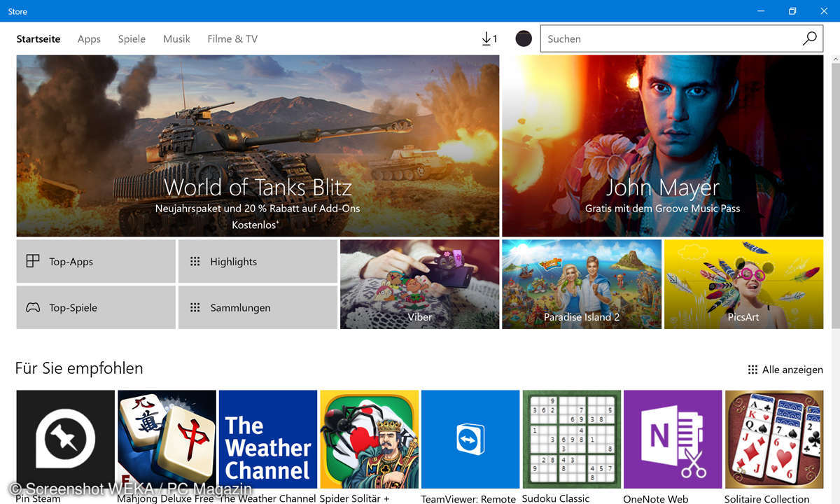
Task: Open the PicsArt promo tile
Action: 743,284
